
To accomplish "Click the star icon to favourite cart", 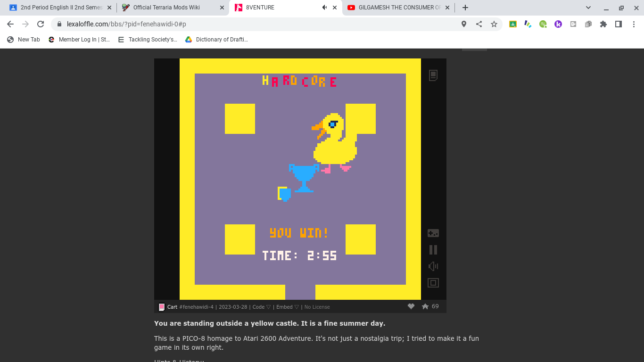I will 425,306.
